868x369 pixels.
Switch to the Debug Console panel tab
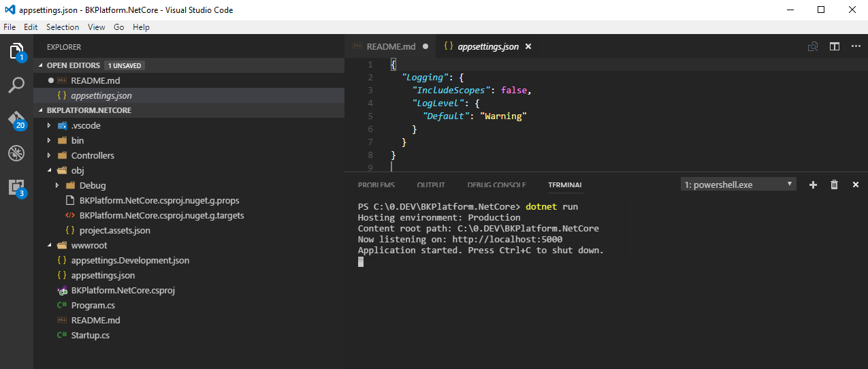point(496,185)
